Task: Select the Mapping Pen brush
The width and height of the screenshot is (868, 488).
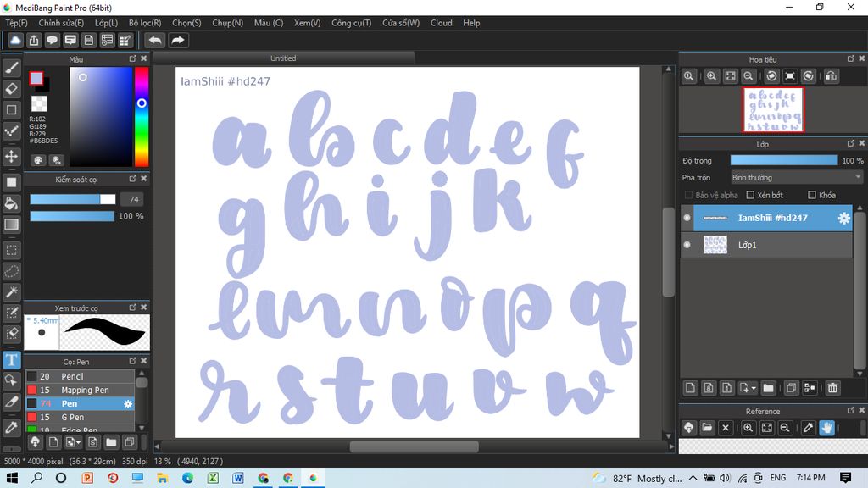Action: tap(80, 390)
